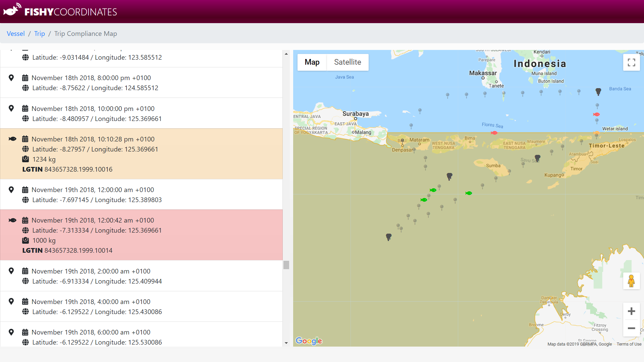Zoom out of the map

(631, 328)
